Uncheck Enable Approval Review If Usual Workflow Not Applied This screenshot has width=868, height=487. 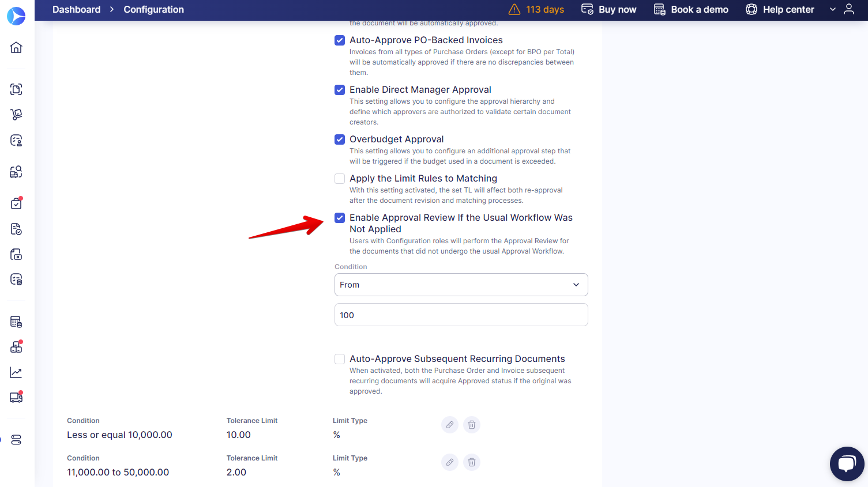click(x=340, y=218)
